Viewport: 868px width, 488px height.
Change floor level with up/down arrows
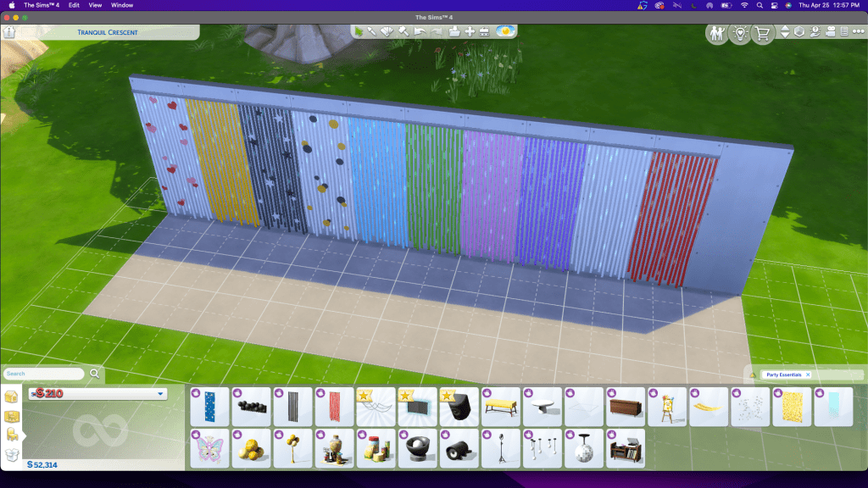[785, 32]
